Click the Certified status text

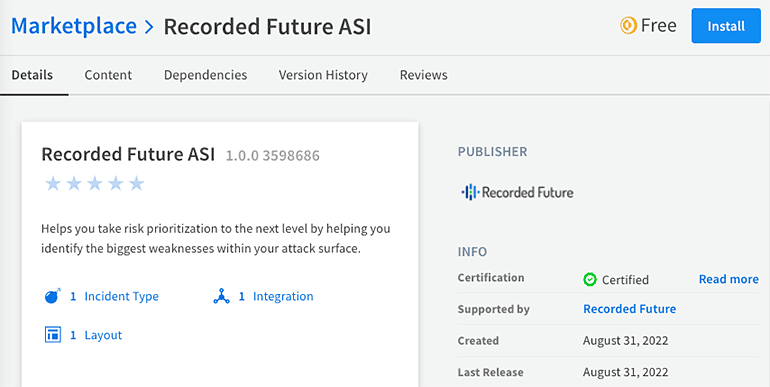pos(625,280)
